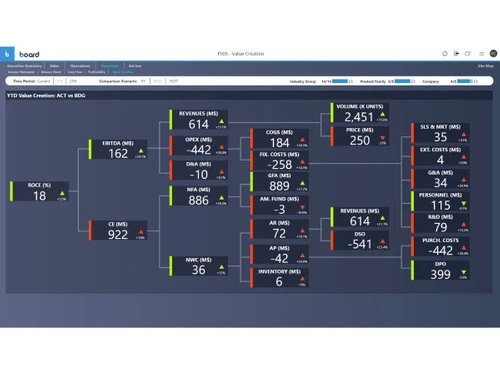Click the SLS & MKT (M$) 35 card
Image resolution: width=500 pixels, height=375 pixels.
(x=440, y=133)
